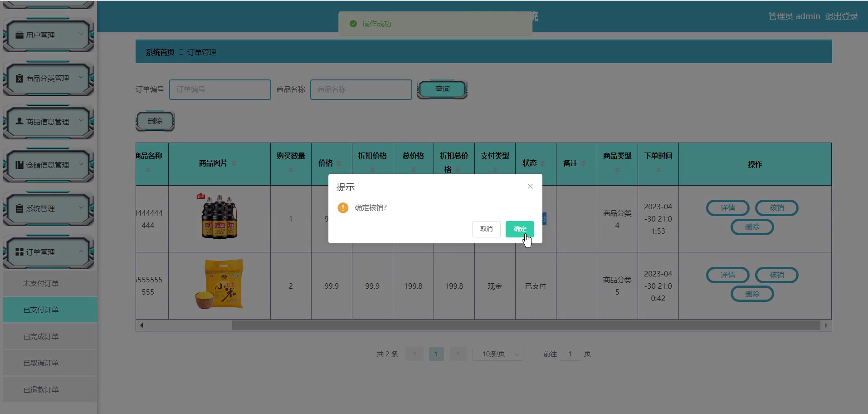Sort by 购买数量 column arrows
Screen dimensions: 868x414
point(291,170)
